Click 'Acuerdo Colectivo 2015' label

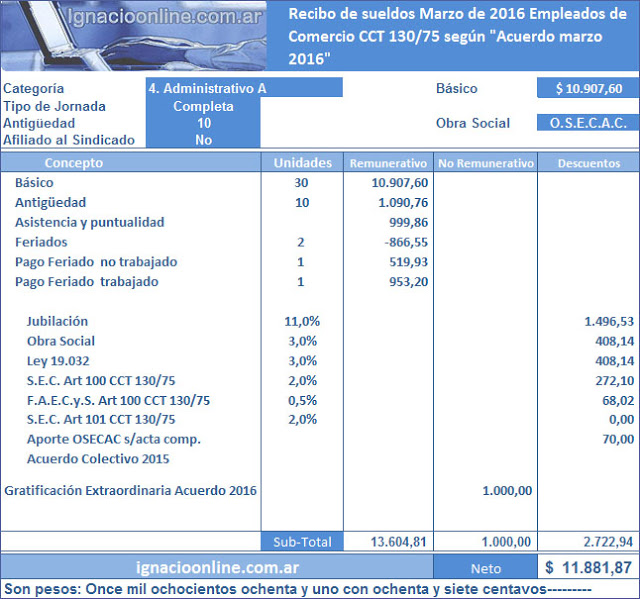coord(98,459)
